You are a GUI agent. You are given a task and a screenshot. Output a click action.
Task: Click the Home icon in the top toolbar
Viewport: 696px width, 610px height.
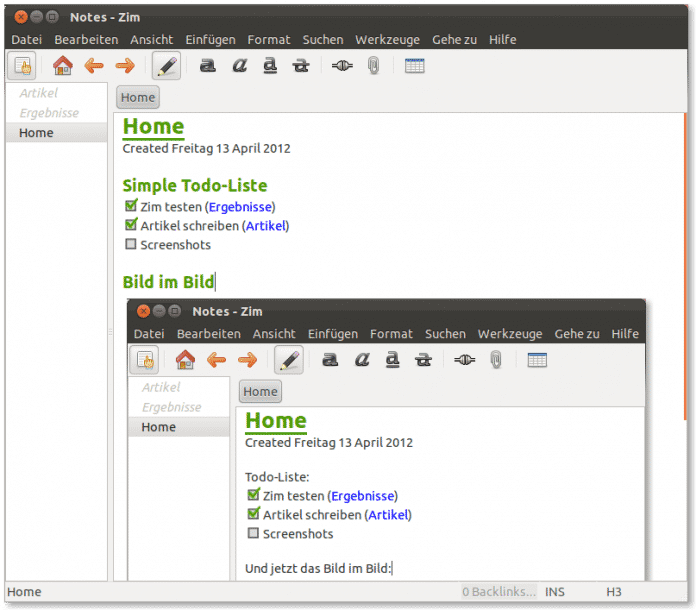point(63,66)
